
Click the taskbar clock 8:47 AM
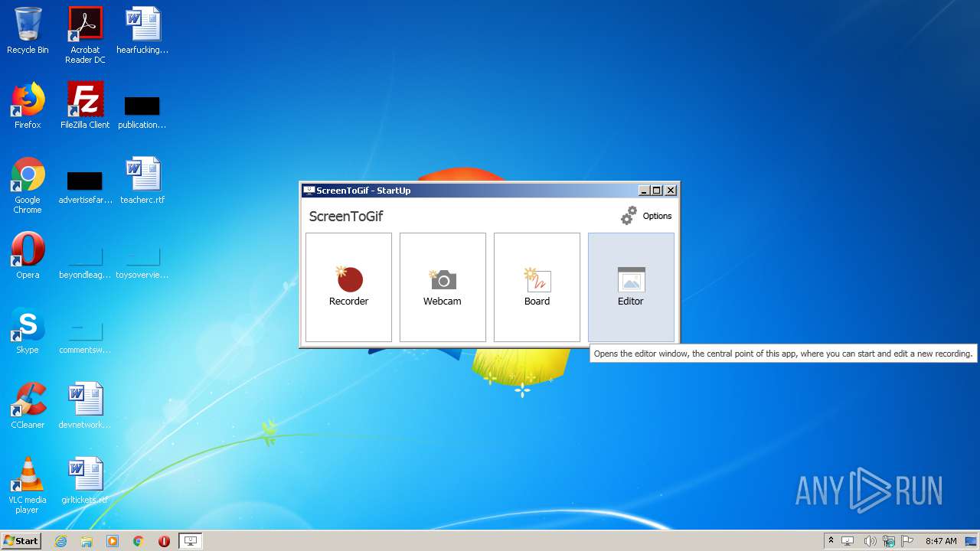tap(941, 541)
